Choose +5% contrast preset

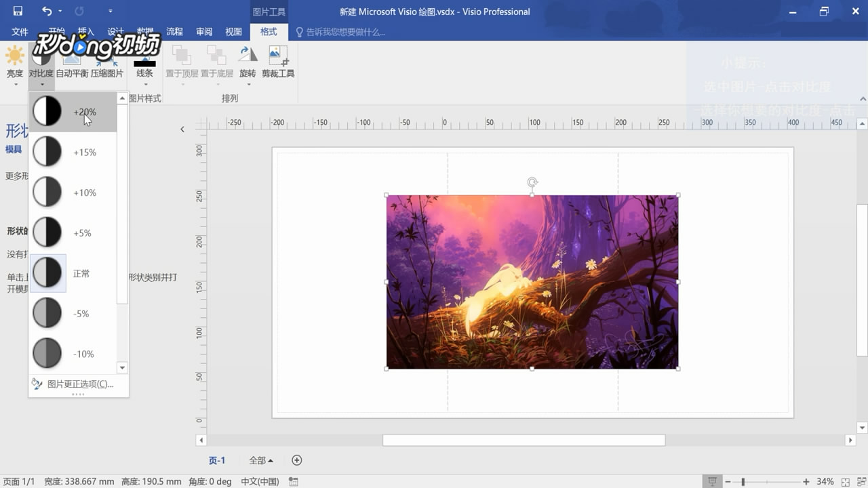pyautogui.click(x=73, y=233)
